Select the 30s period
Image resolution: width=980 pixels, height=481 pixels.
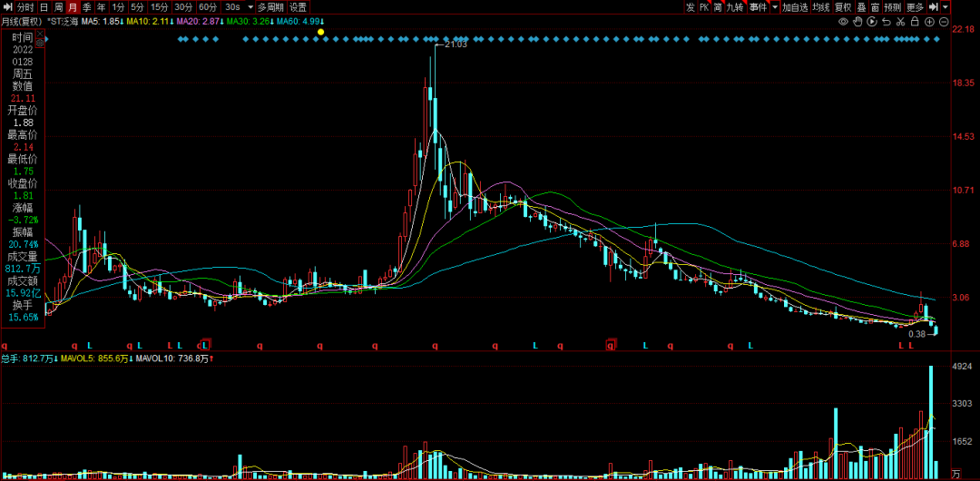click(x=233, y=7)
